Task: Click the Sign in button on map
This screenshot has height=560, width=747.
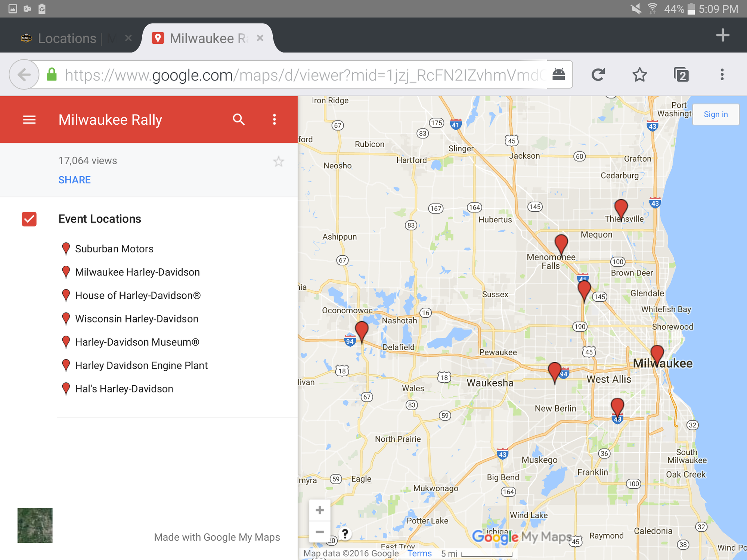Action: pos(715,115)
